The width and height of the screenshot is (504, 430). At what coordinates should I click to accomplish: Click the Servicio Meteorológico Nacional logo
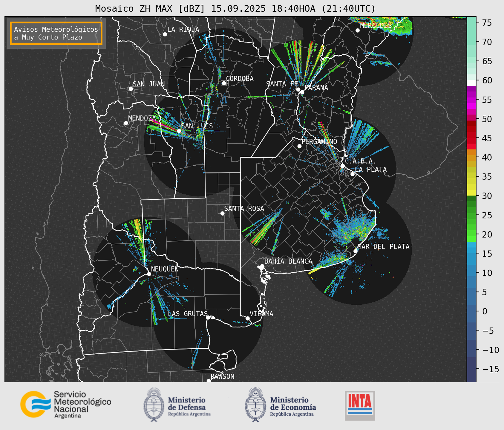[x=65, y=404]
